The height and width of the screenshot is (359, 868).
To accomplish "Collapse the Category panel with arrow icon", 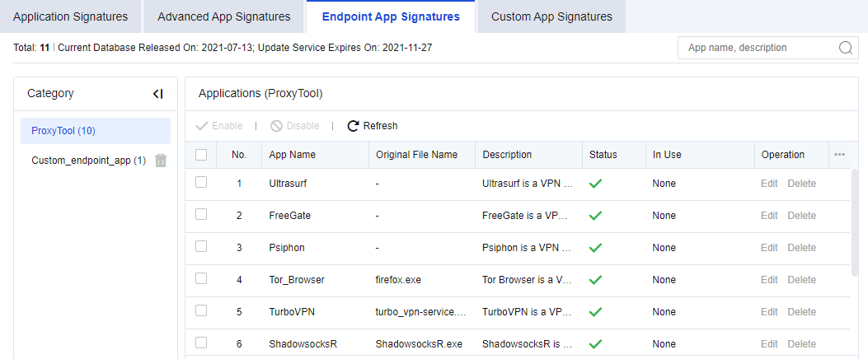I will pyautogui.click(x=158, y=94).
